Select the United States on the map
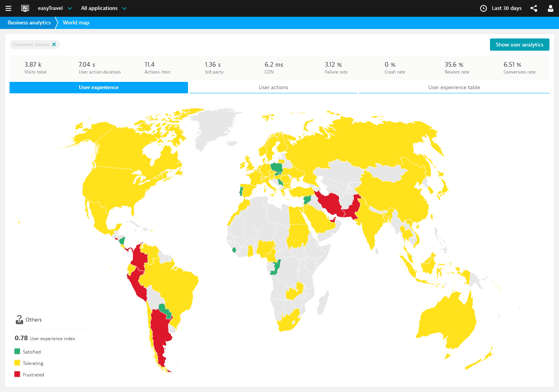Screen dimensions: 559x392 114,187
